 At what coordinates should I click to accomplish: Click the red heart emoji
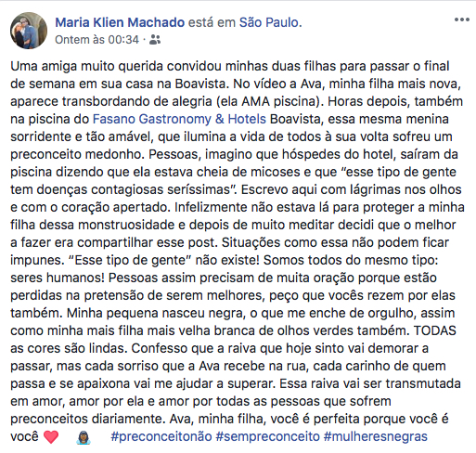pos(51,437)
